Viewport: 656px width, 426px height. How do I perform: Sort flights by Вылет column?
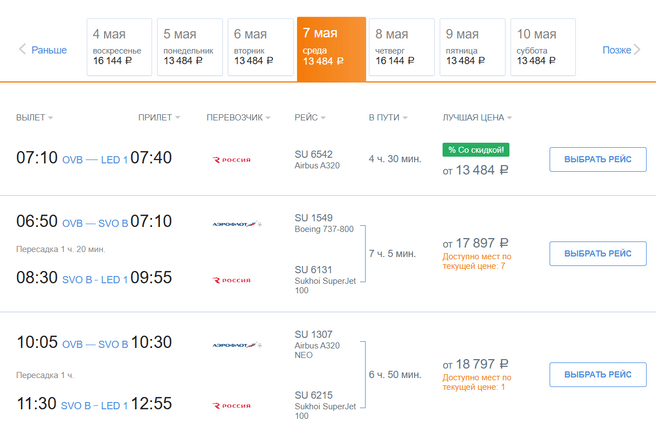pyautogui.click(x=34, y=118)
